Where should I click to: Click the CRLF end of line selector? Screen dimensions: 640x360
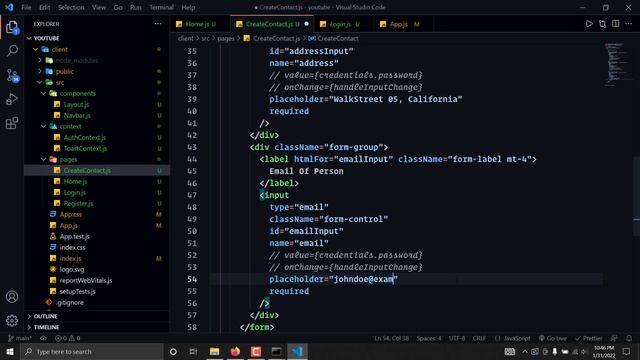(479, 338)
